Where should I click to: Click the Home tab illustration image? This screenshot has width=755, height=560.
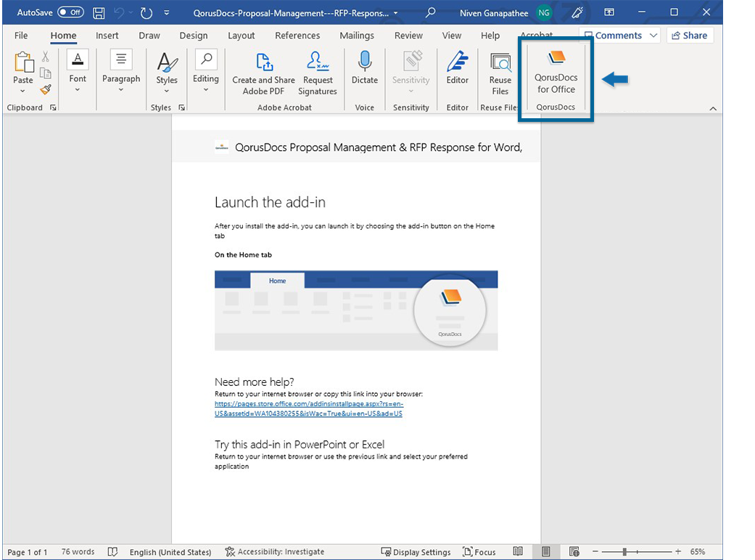click(x=356, y=310)
